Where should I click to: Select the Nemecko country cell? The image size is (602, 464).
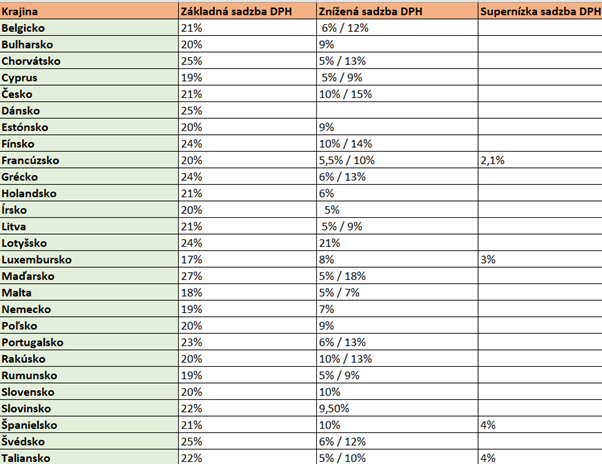pos(89,309)
